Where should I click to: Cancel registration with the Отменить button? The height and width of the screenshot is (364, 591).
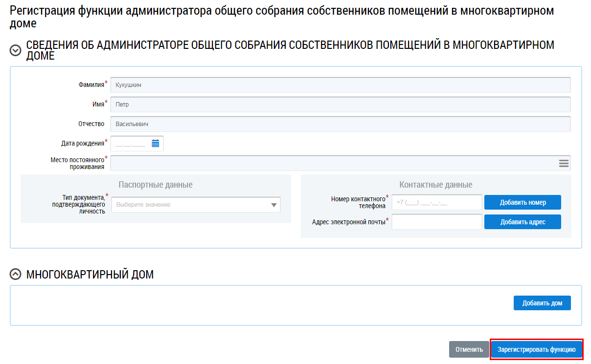[x=469, y=349]
